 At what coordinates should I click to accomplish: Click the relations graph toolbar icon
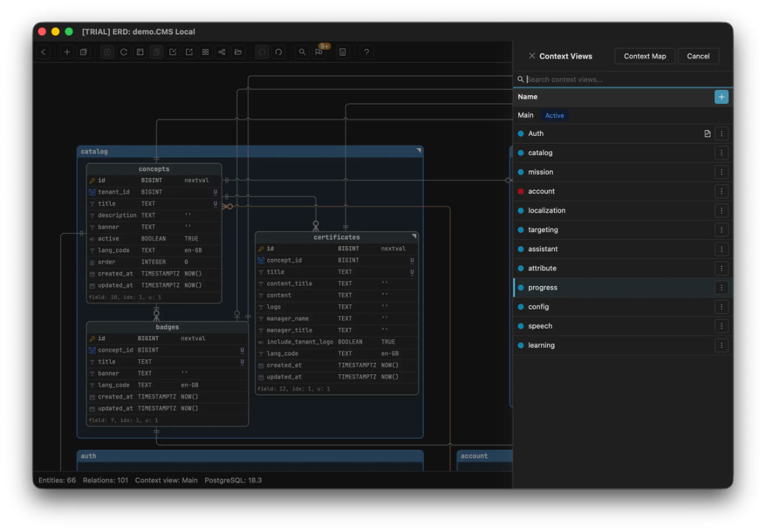coord(222,52)
